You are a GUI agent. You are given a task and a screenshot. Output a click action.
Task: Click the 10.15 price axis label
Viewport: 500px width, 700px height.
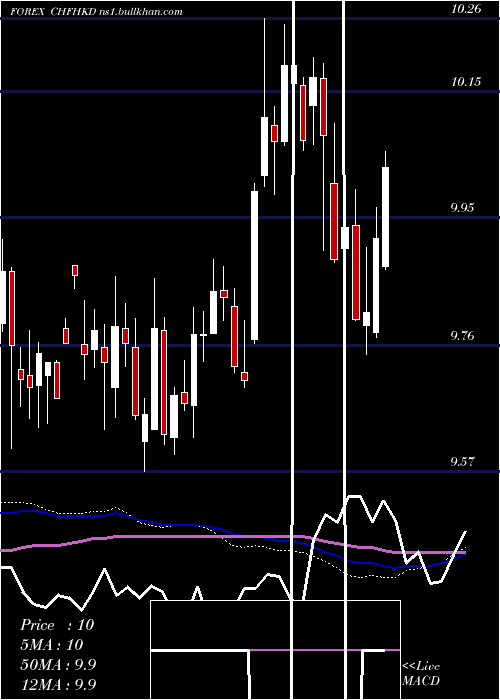click(x=466, y=82)
